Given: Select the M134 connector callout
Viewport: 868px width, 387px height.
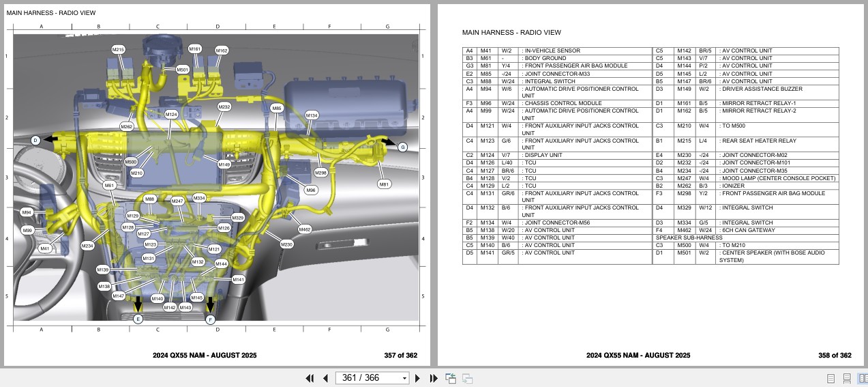Looking at the screenshot, I should tap(311, 115).
